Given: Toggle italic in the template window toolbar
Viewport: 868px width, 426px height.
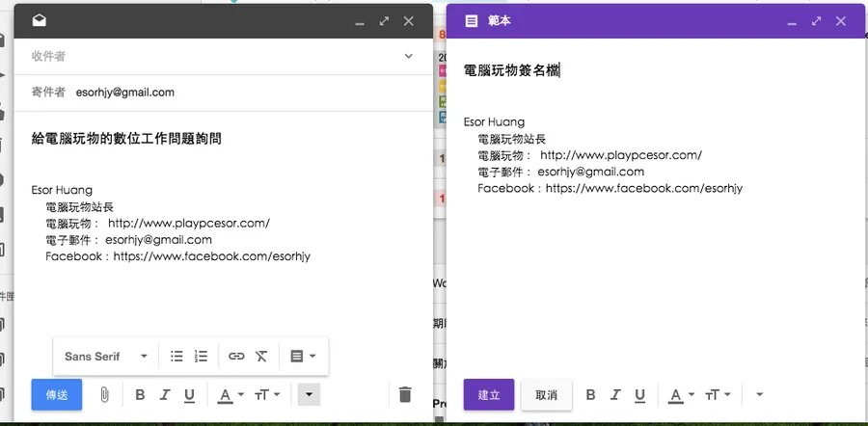Looking at the screenshot, I should coord(615,395).
